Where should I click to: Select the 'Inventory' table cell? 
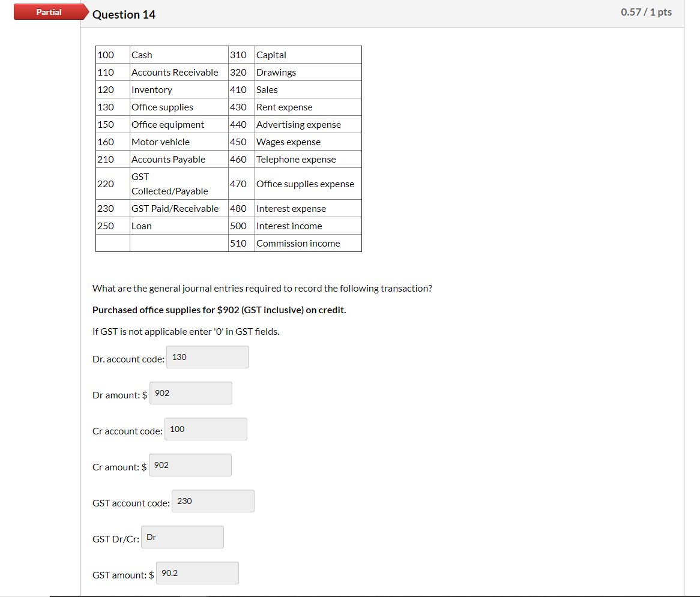(x=179, y=89)
